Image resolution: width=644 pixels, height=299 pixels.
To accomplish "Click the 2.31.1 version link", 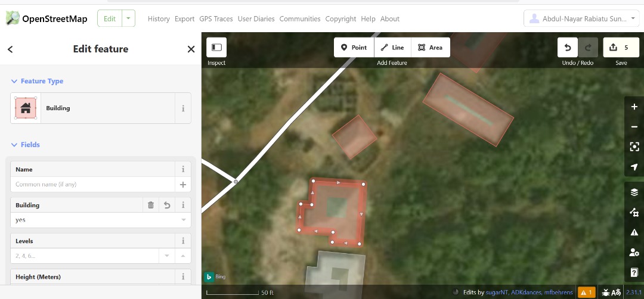I will [634, 292].
